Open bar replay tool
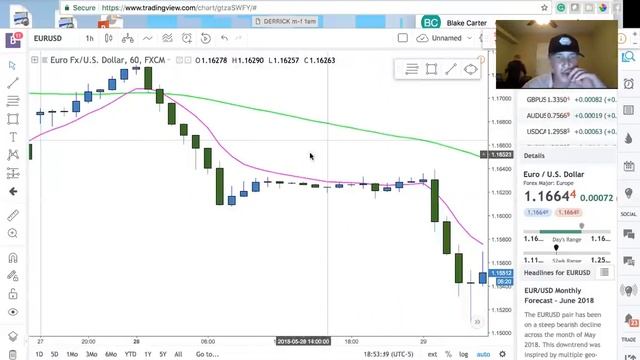This screenshot has width=640, height=360. click(206, 38)
